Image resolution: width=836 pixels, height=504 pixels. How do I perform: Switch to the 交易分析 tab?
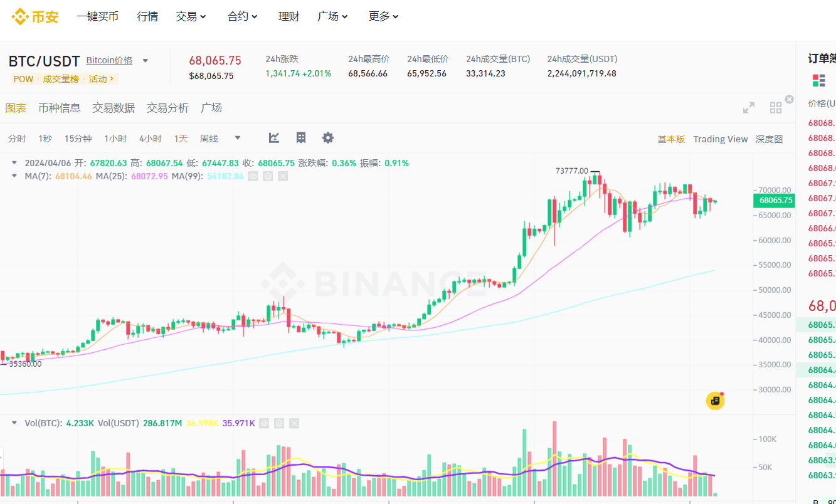pyautogui.click(x=167, y=108)
